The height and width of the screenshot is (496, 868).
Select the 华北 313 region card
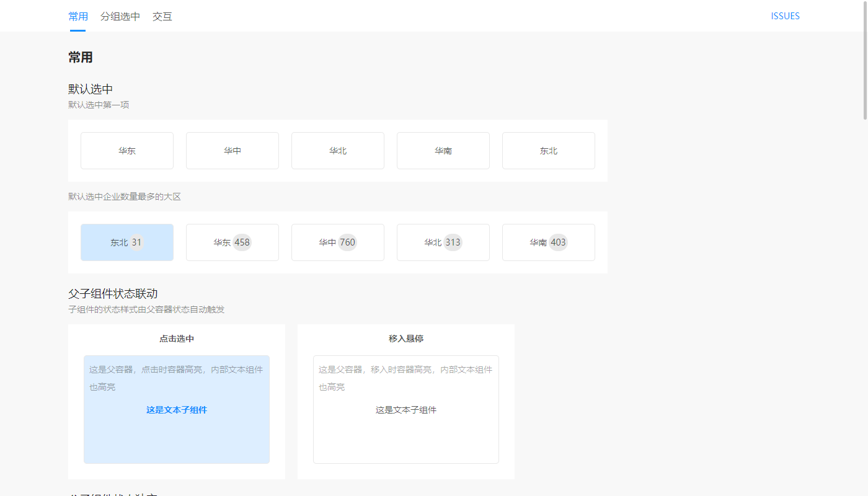coord(443,242)
